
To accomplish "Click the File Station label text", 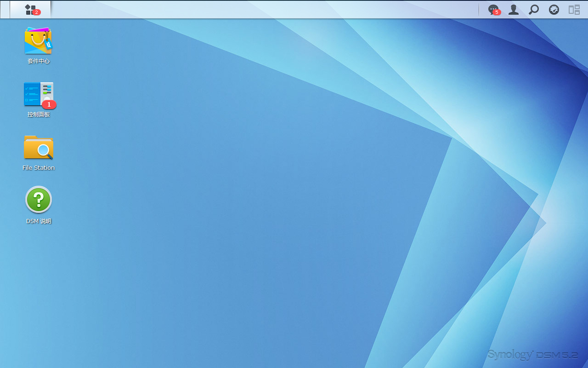I will (x=39, y=168).
